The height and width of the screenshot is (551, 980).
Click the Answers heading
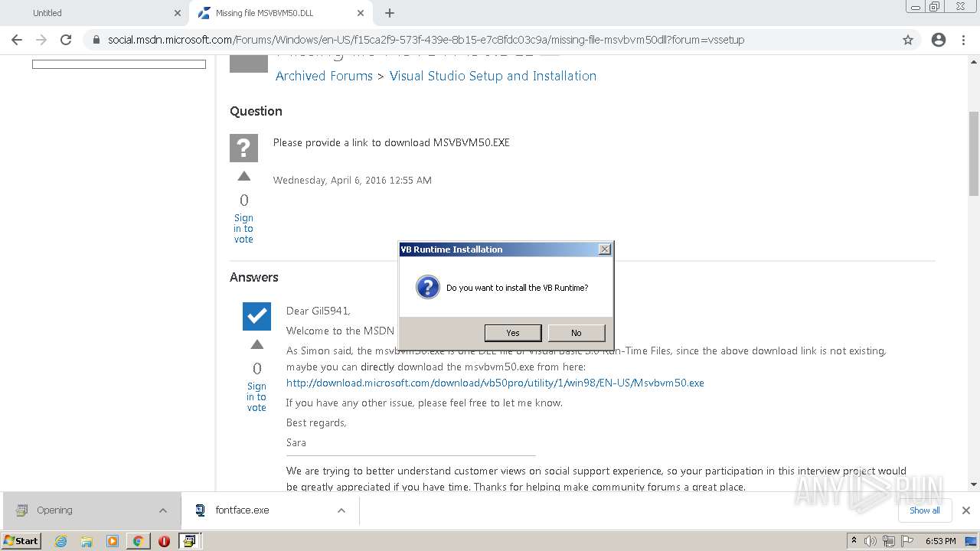click(x=254, y=277)
